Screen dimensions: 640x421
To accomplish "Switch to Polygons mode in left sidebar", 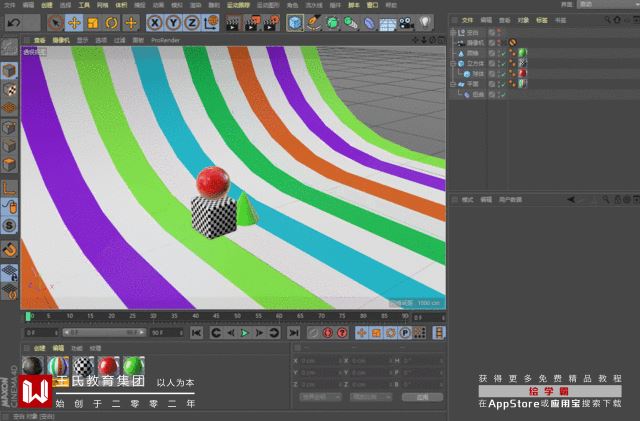I will point(9,164).
